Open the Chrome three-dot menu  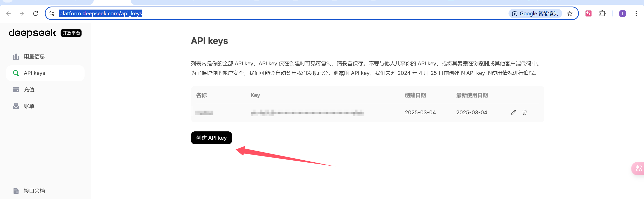point(636,14)
